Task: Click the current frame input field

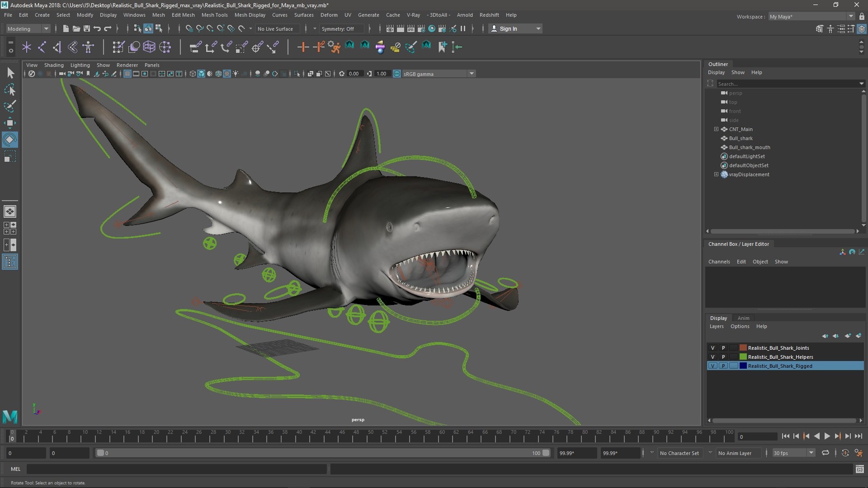Action: click(757, 436)
